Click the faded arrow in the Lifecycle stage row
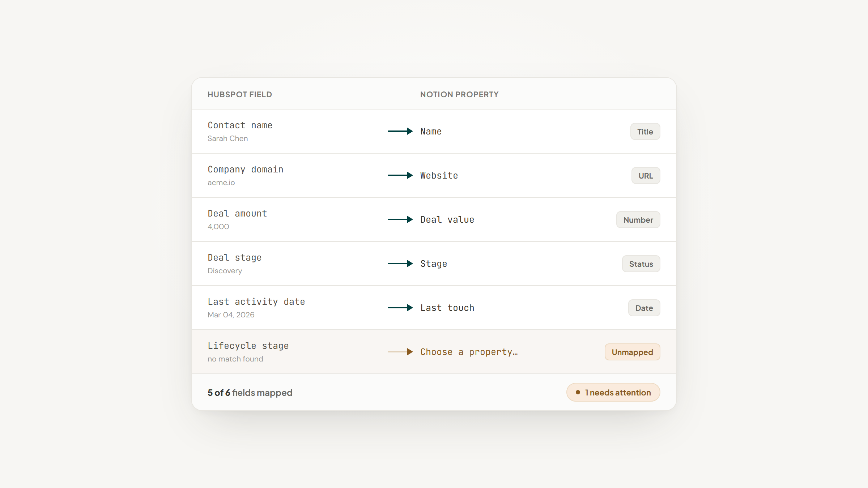The image size is (868, 488). (x=400, y=352)
